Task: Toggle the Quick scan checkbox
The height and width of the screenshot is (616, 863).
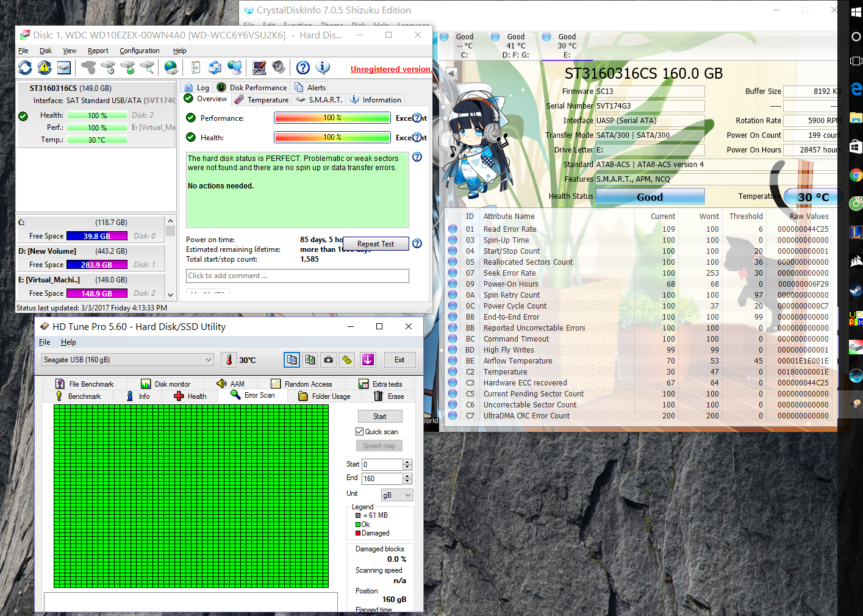Action: pos(360,431)
